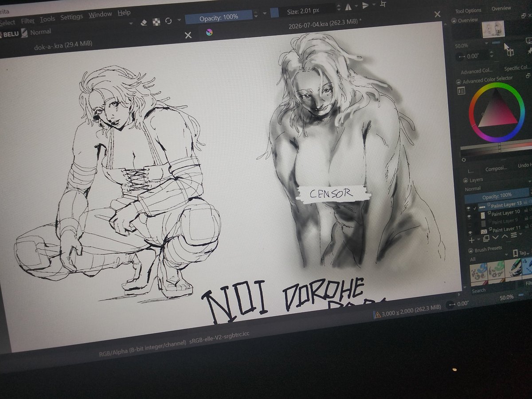Click the Overview rotation 0.00° field
Screen dimensions: 532x399
coord(473,56)
